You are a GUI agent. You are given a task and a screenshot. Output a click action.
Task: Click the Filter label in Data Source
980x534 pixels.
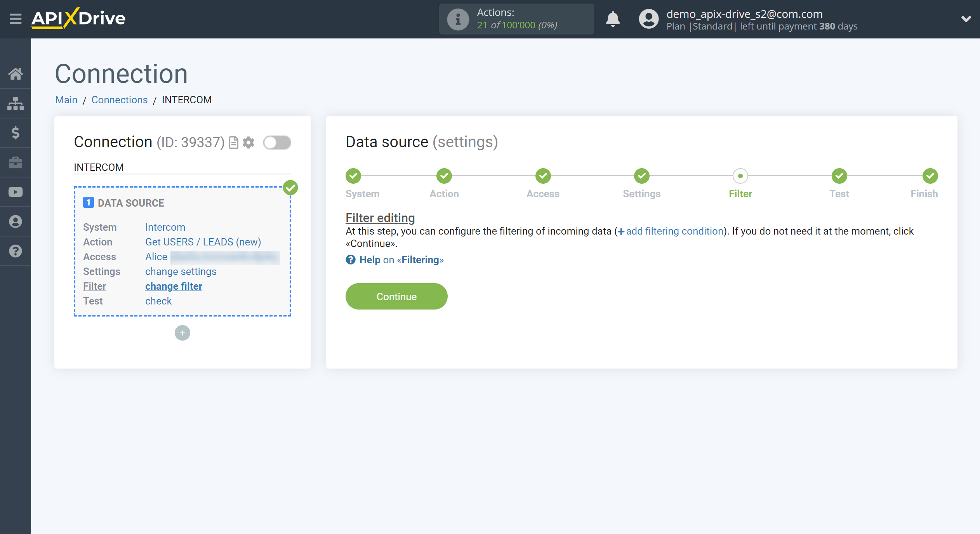pos(94,286)
